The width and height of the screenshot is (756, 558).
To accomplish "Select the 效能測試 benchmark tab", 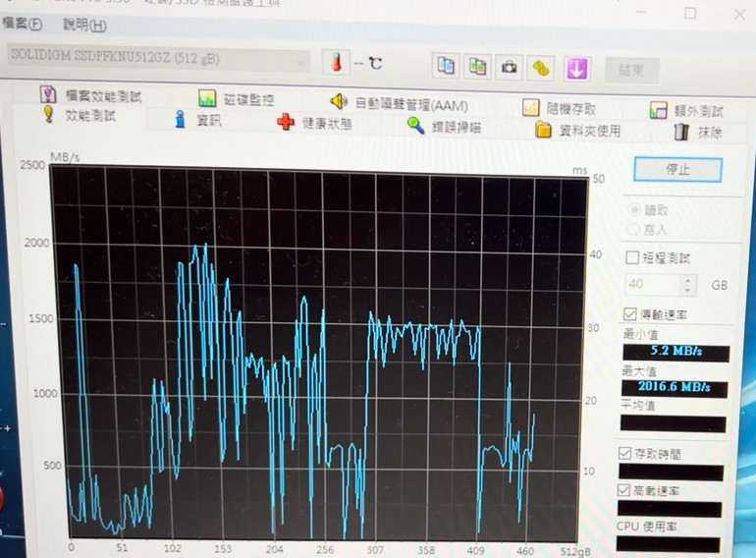I will click(80, 115).
